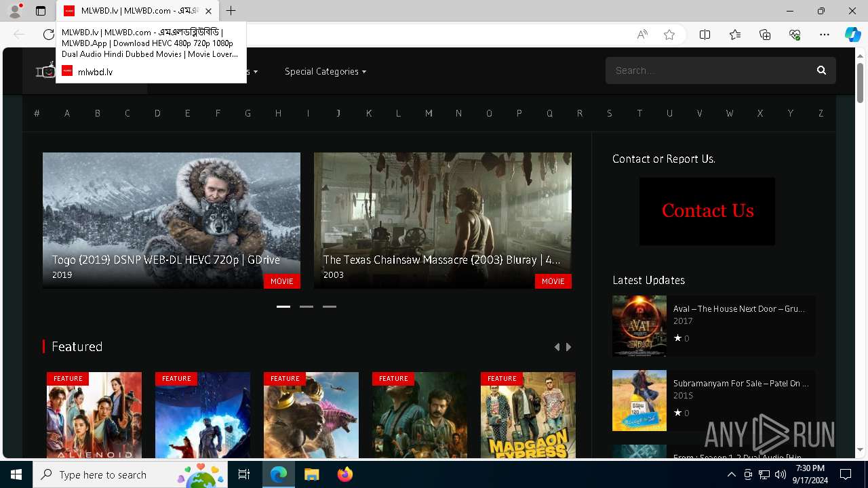The width and height of the screenshot is (868, 488).
Task: Launch Copilot sidebar
Action: point(852,35)
